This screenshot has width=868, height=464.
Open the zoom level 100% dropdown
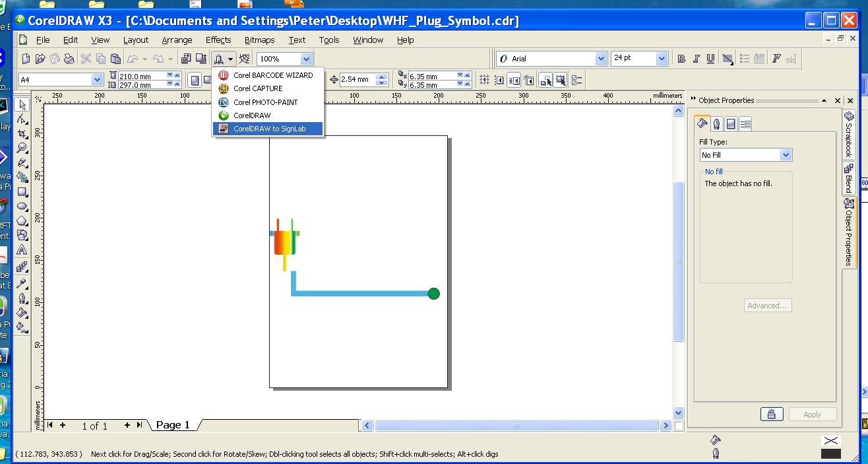[x=307, y=59]
